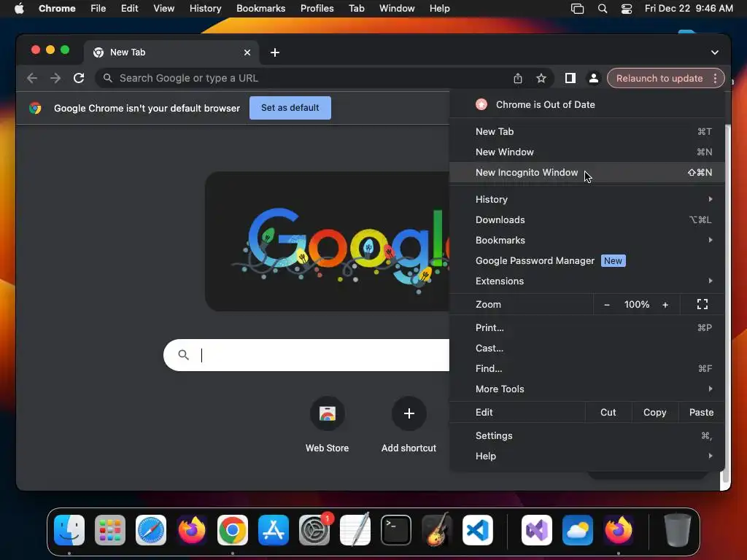Click Copy in the Edit row
The width and height of the screenshot is (747, 560).
click(x=654, y=413)
